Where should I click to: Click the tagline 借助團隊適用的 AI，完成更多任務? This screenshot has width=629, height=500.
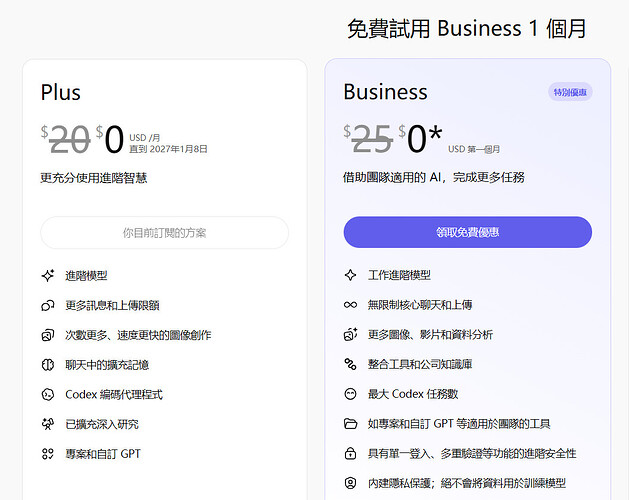point(434,177)
